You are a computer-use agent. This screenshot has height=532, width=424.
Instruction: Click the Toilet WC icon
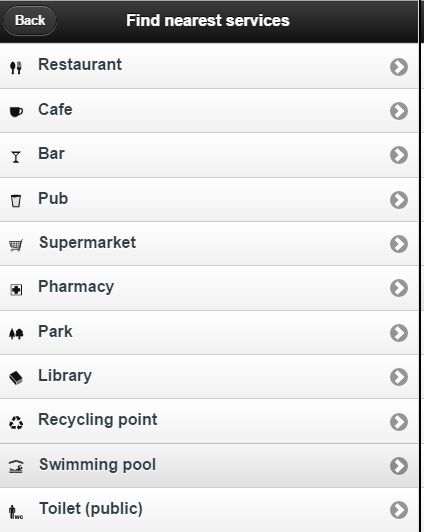pos(16,512)
